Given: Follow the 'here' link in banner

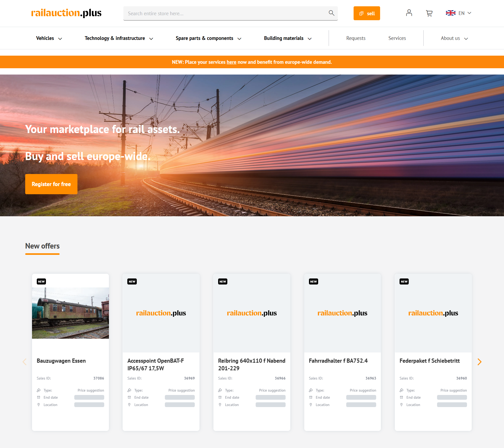Looking at the screenshot, I should (x=231, y=62).
